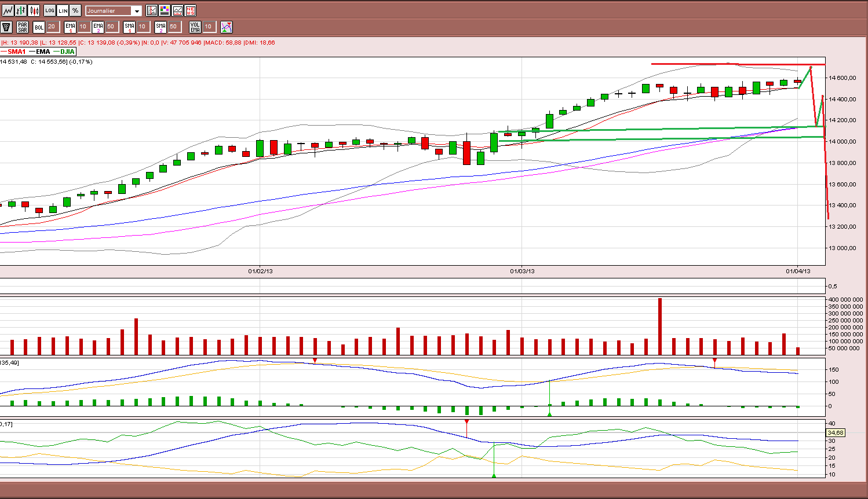Click the chart with volume bars icon
The width and height of the screenshot is (868, 499).
click(x=177, y=10)
